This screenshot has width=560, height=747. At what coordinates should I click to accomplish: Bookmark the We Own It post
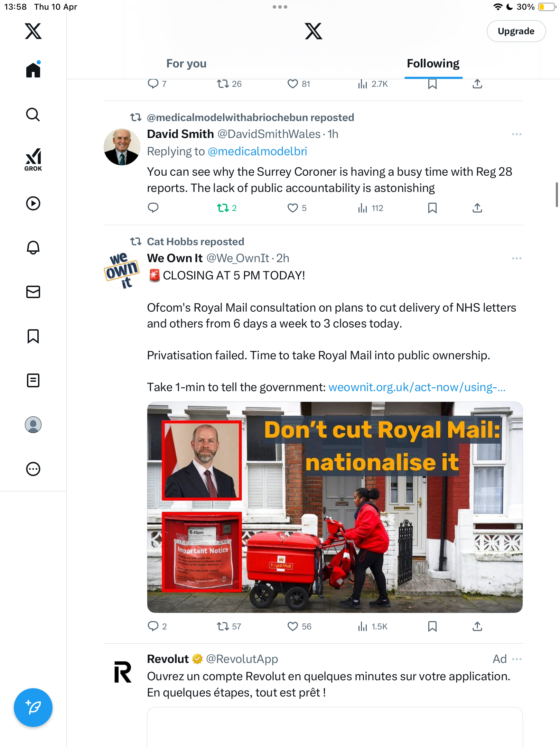coord(432,626)
